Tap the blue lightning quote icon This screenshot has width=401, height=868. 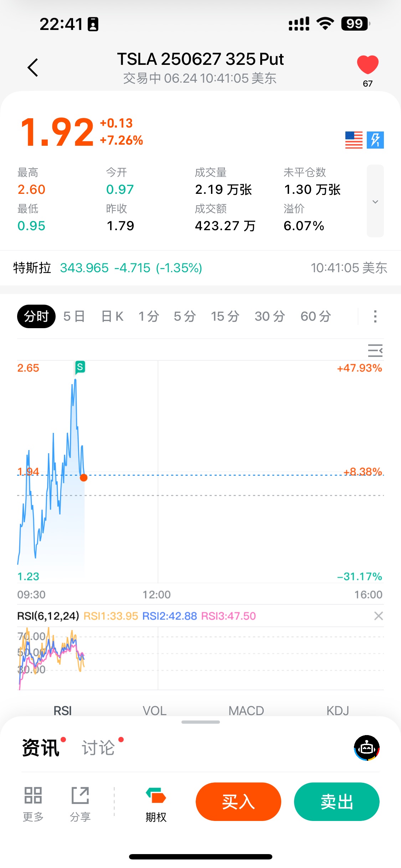coord(375,140)
